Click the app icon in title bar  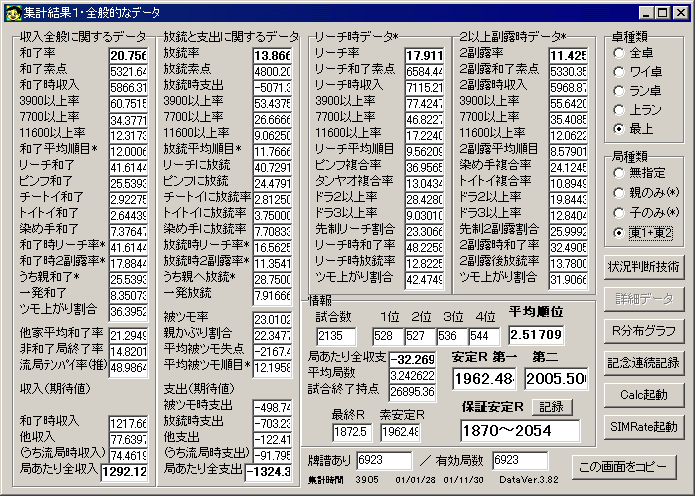13,13
